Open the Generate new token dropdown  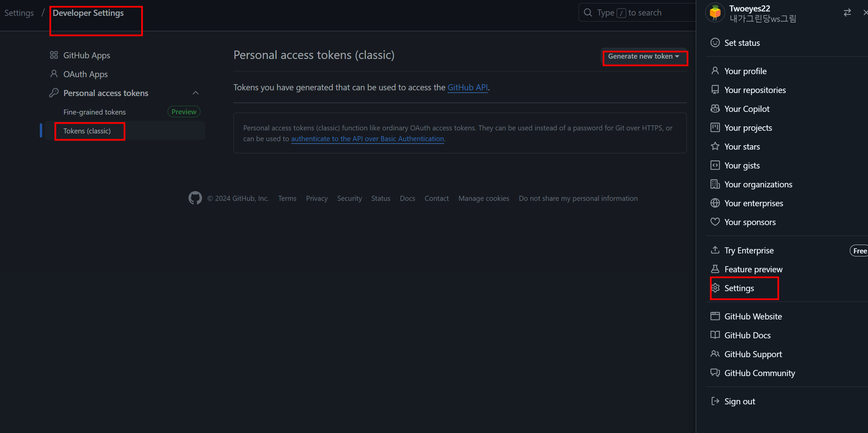(x=644, y=57)
